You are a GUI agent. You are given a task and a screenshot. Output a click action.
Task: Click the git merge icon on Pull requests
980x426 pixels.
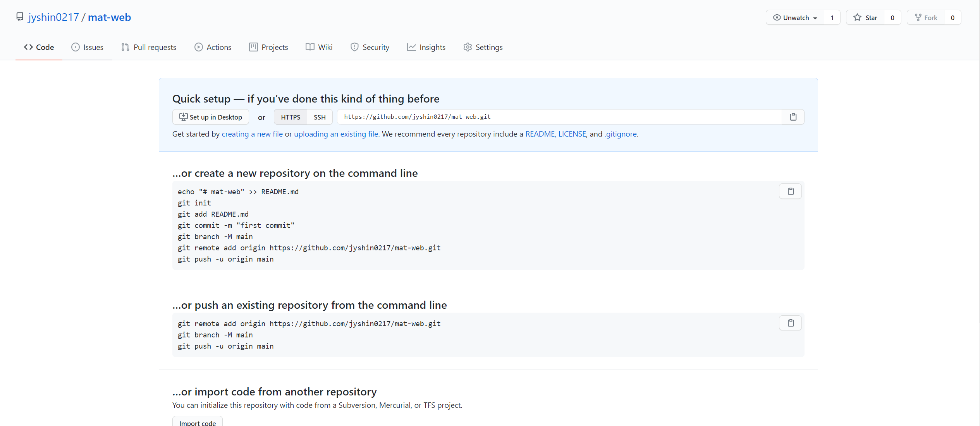(x=125, y=47)
